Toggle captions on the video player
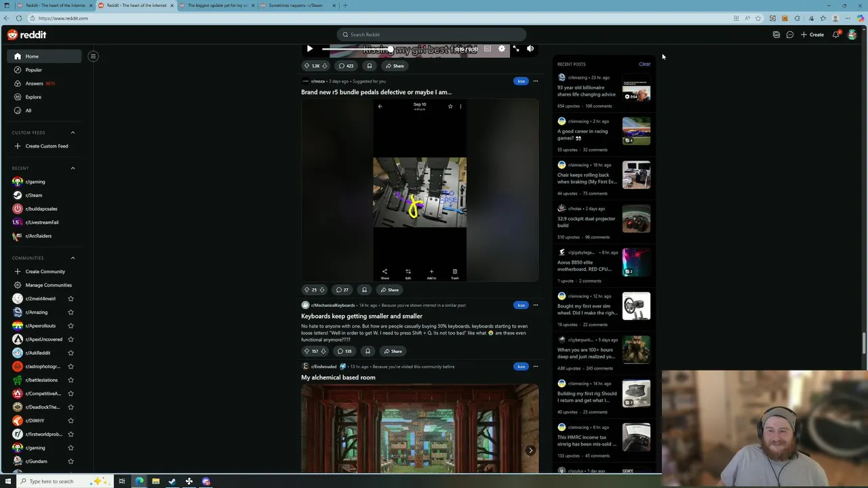 (x=487, y=49)
